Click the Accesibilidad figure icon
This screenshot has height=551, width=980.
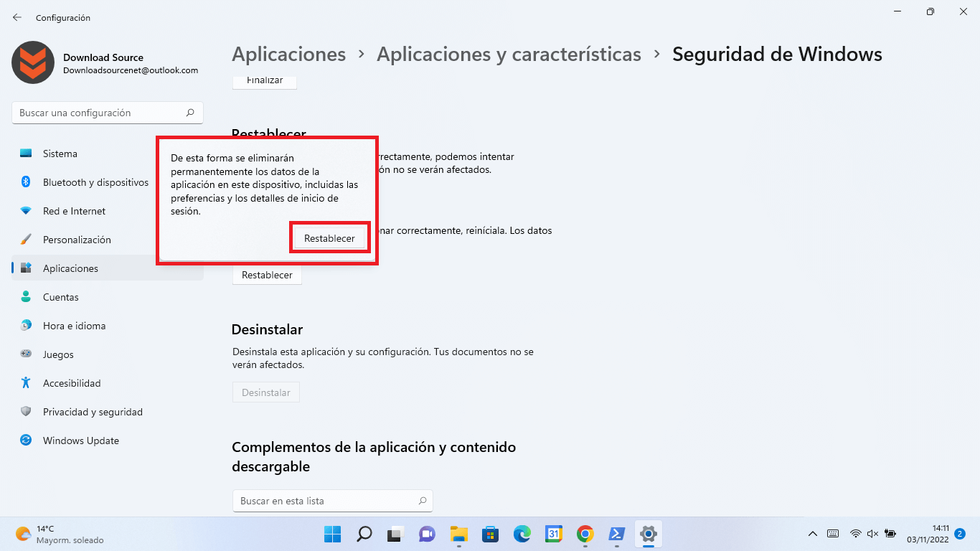[x=26, y=383]
